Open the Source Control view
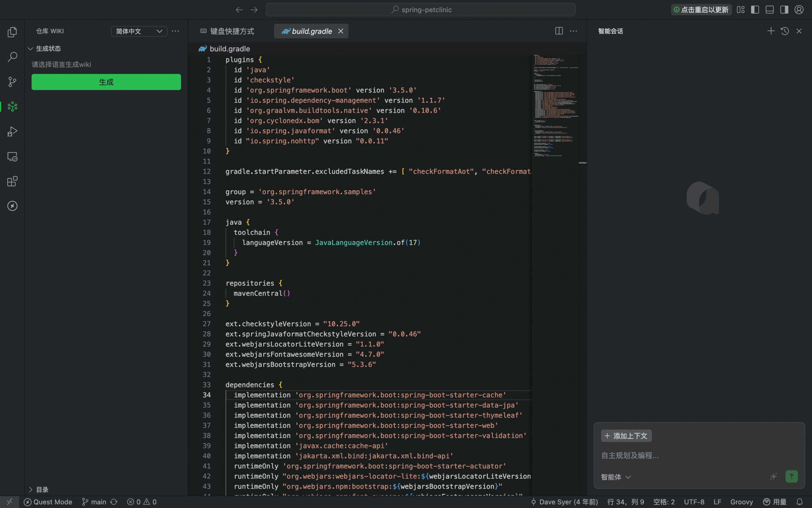The width and height of the screenshot is (812, 508). [12, 82]
